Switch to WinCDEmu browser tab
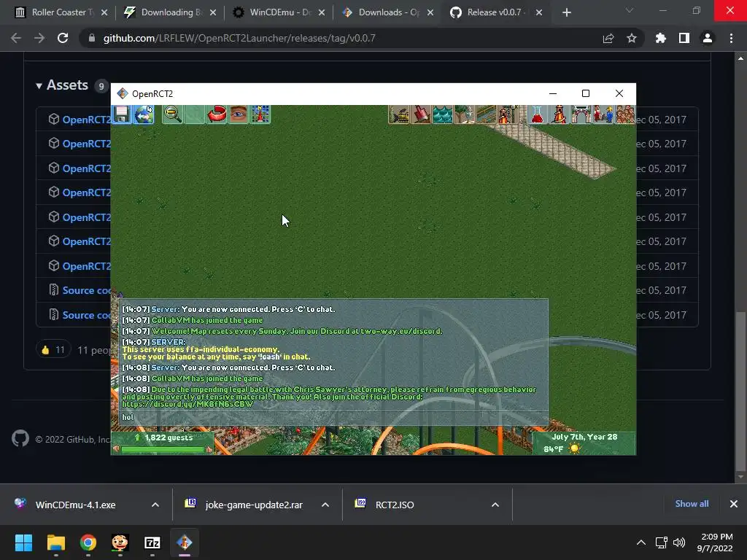This screenshot has height=560, width=747. click(279, 12)
